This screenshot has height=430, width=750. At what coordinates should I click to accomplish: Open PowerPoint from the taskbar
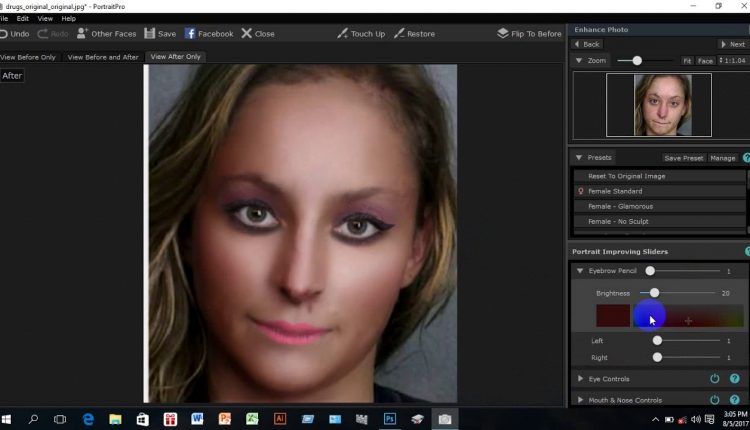[x=224, y=419]
